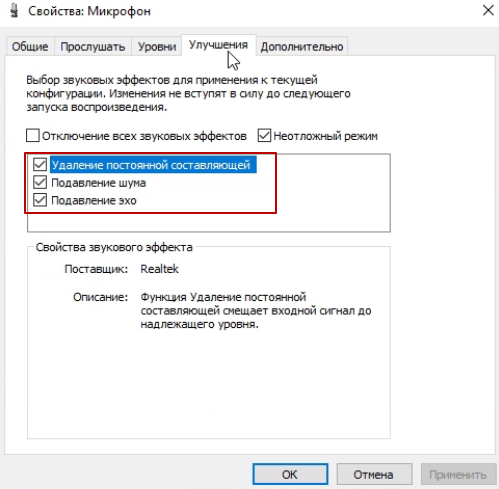This screenshot has width=499, height=489.
Task: Open the Прослушать tab
Action: pyautogui.click(x=92, y=46)
